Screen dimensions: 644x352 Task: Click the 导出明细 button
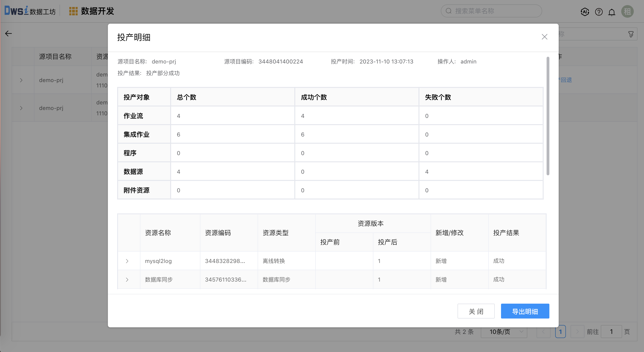[x=525, y=311]
